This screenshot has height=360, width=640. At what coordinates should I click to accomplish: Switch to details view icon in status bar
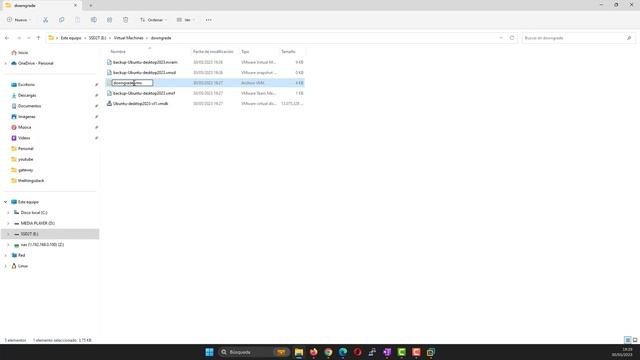tap(628, 340)
